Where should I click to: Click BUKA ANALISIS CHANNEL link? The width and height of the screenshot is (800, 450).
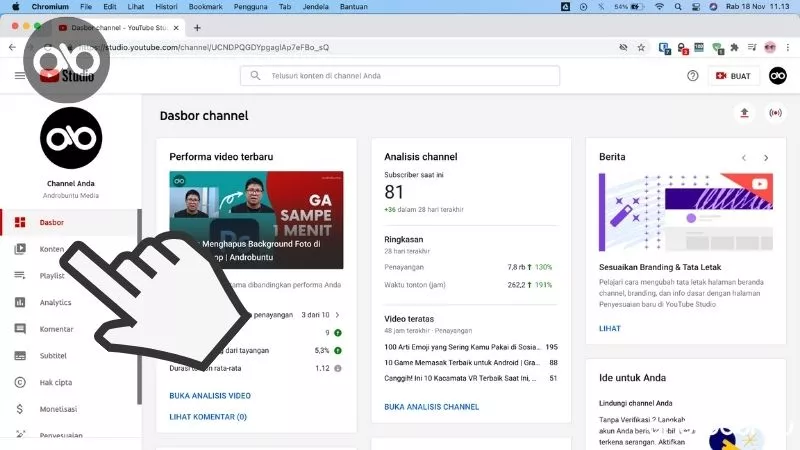(432, 407)
